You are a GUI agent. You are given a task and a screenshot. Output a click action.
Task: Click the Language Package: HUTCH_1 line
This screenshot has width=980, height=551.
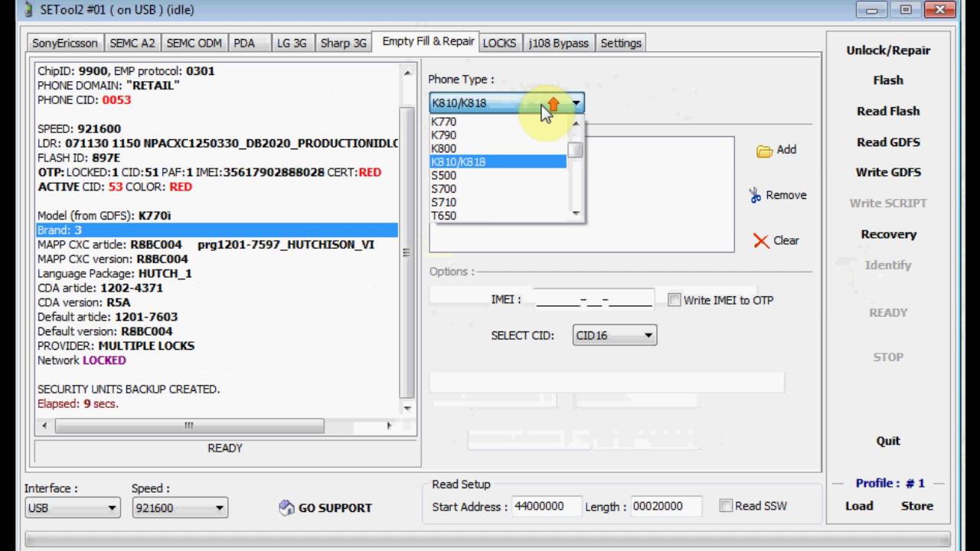pos(115,273)
